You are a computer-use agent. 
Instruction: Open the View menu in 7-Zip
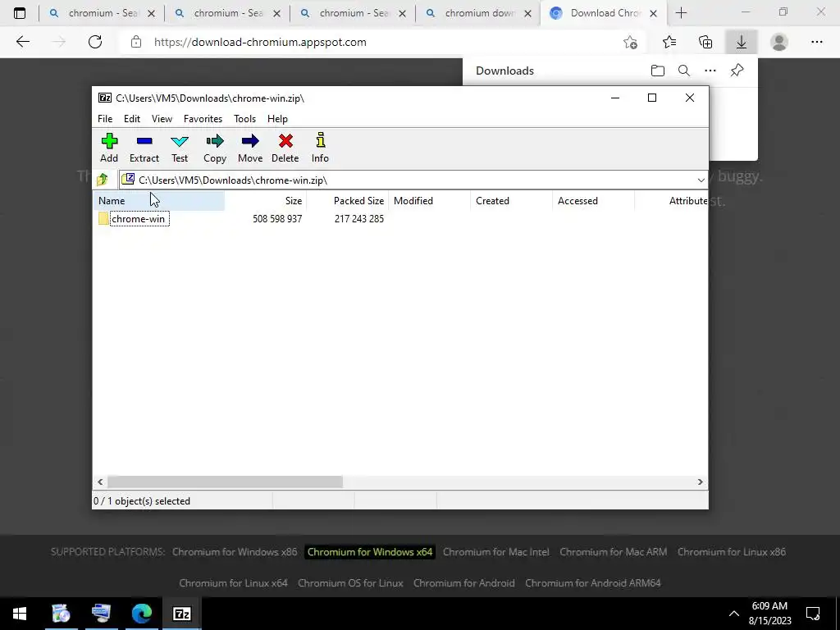[162, 119]
